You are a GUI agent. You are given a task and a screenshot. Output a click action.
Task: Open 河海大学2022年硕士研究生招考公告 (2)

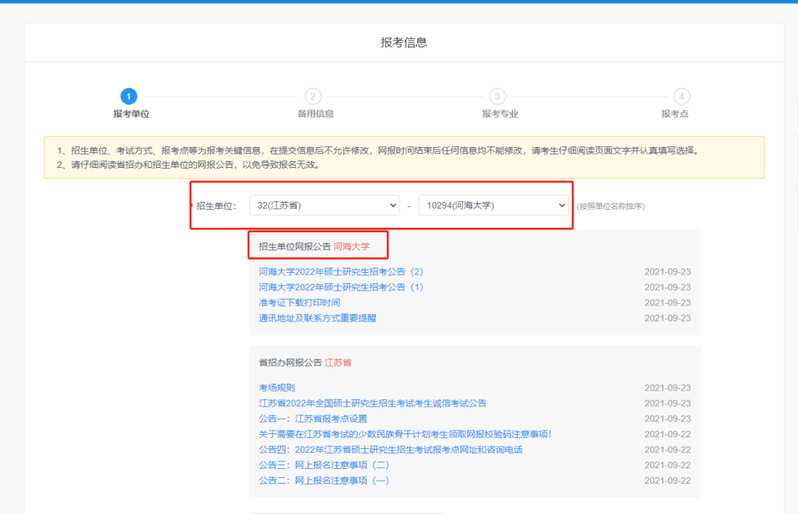click(x=341, y=272)
